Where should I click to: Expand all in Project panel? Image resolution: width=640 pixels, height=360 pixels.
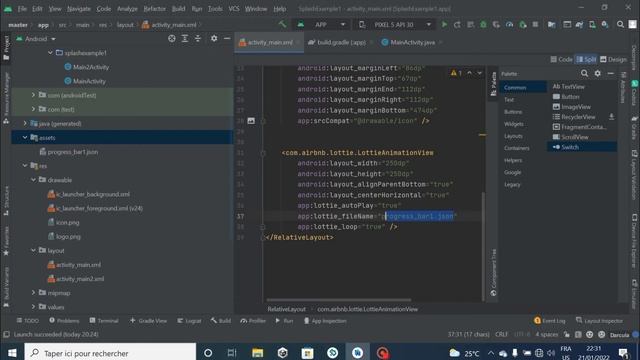pos(185,38)
